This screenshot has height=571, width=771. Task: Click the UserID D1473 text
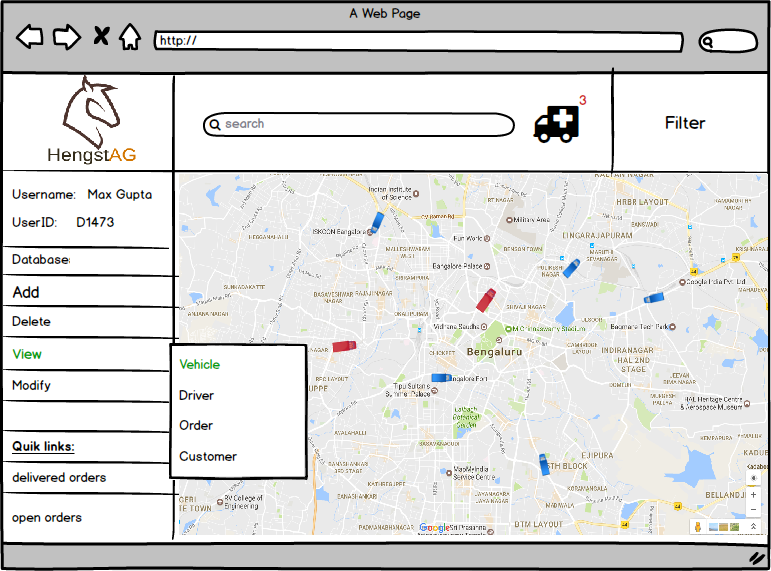pos(63,222)
